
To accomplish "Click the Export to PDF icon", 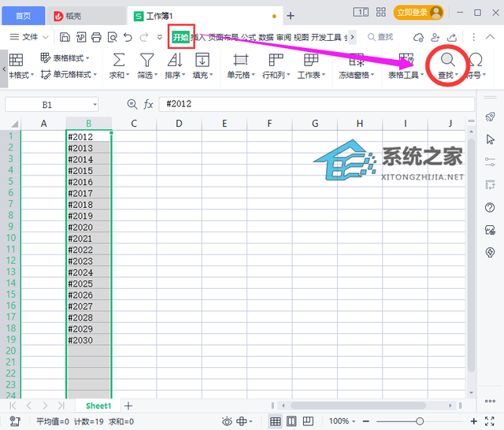I will pos(81,37).
